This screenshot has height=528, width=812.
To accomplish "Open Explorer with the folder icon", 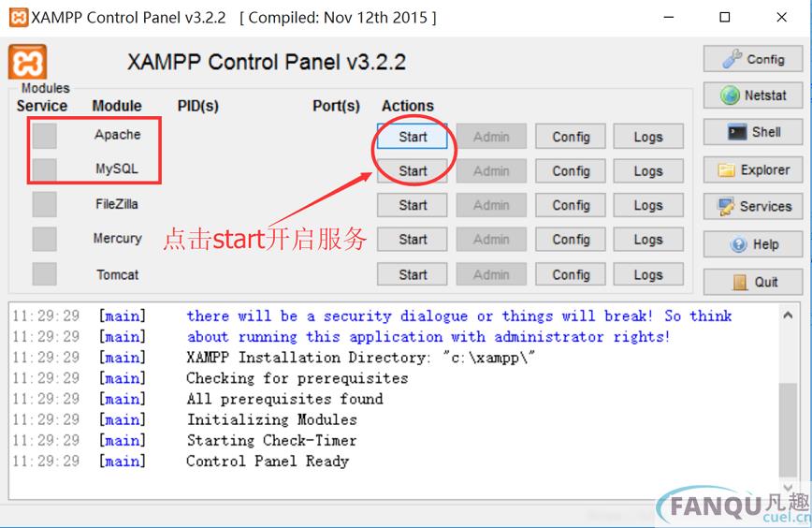I will coord(753,170).
